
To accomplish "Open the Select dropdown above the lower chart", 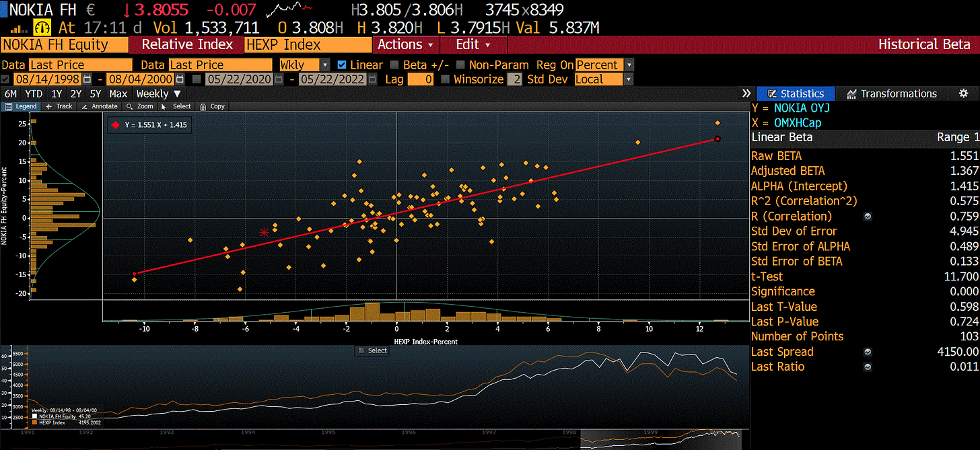I will [372, 350].
